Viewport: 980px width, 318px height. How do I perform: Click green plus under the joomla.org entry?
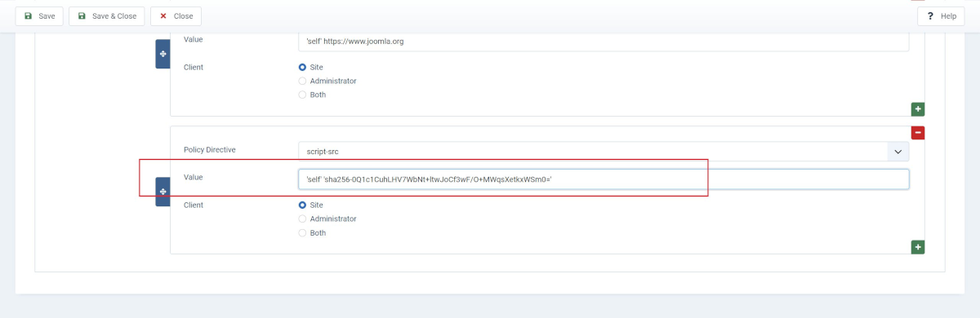click(x=918, y=109)
